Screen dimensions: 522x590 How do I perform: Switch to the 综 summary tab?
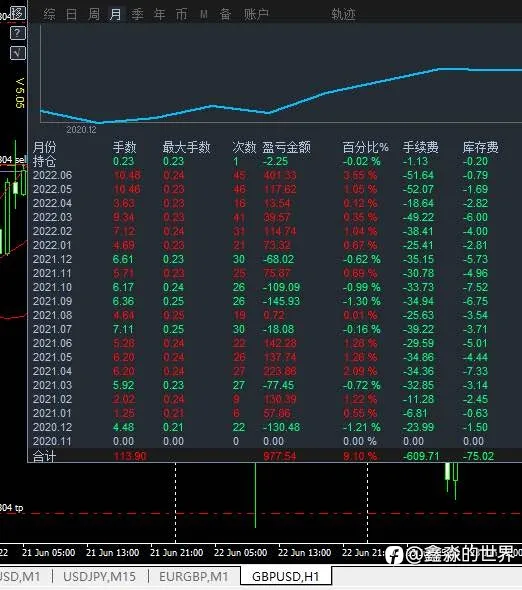[x=49, y=14]
